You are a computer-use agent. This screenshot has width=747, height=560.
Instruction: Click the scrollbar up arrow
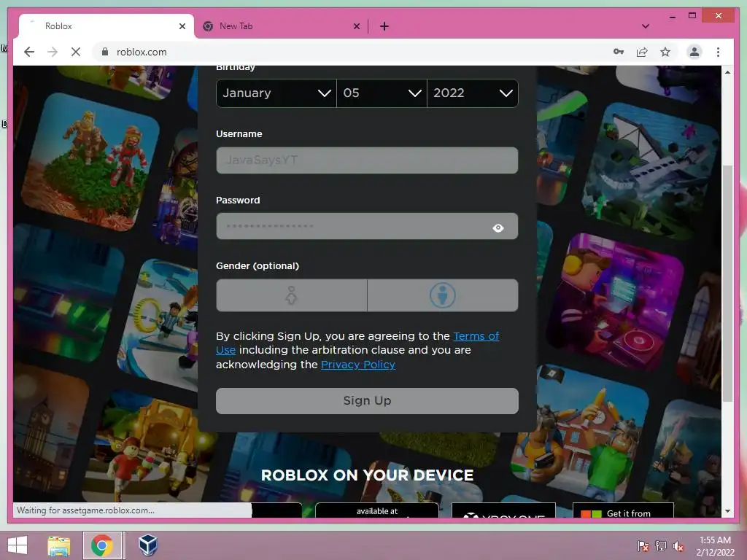point(727,72)
